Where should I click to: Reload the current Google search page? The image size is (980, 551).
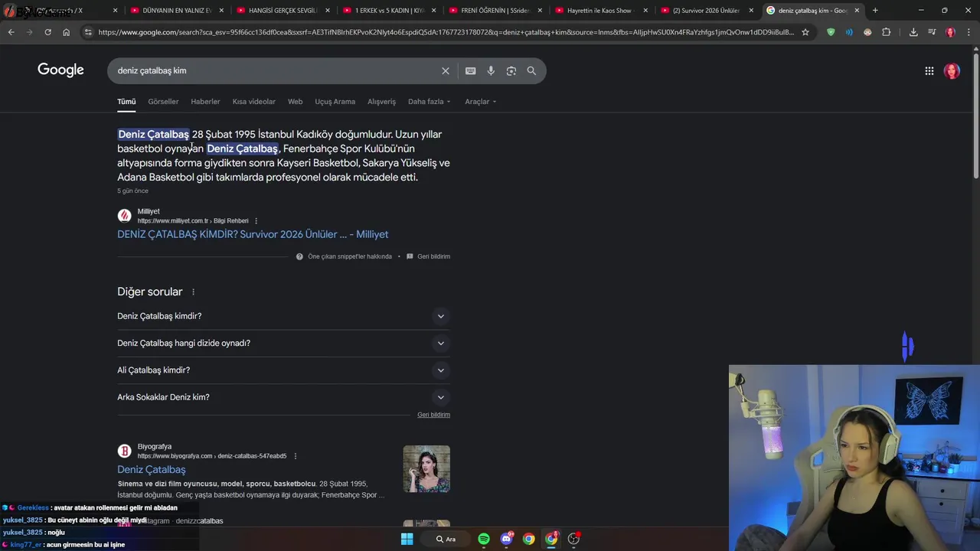[47, 32]
